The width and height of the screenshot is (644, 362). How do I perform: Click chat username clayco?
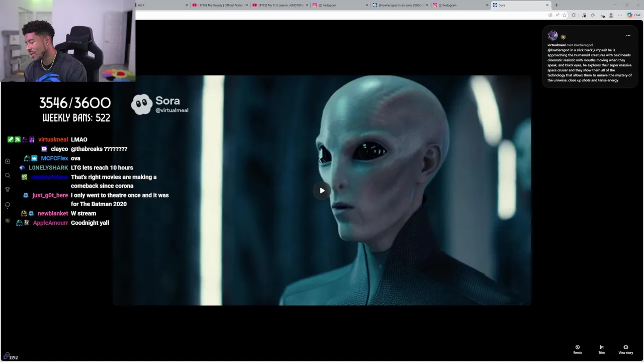click(x=59, y=149)
